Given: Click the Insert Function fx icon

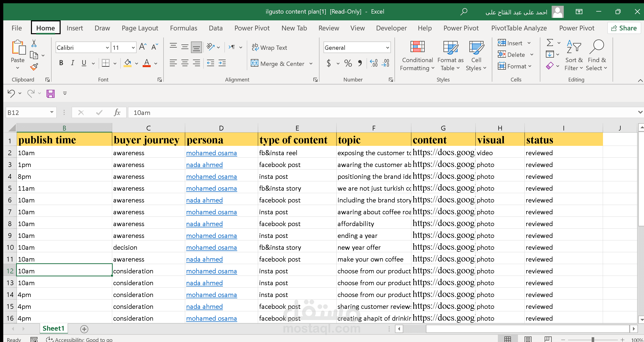Looking at the screenshot, I should point(117,112).
